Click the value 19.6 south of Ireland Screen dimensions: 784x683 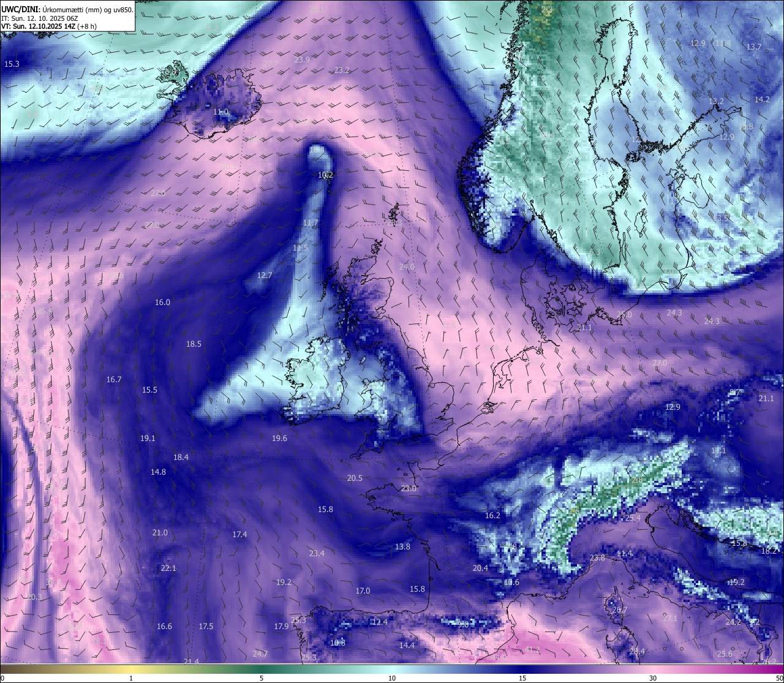(x=279, y=438)
